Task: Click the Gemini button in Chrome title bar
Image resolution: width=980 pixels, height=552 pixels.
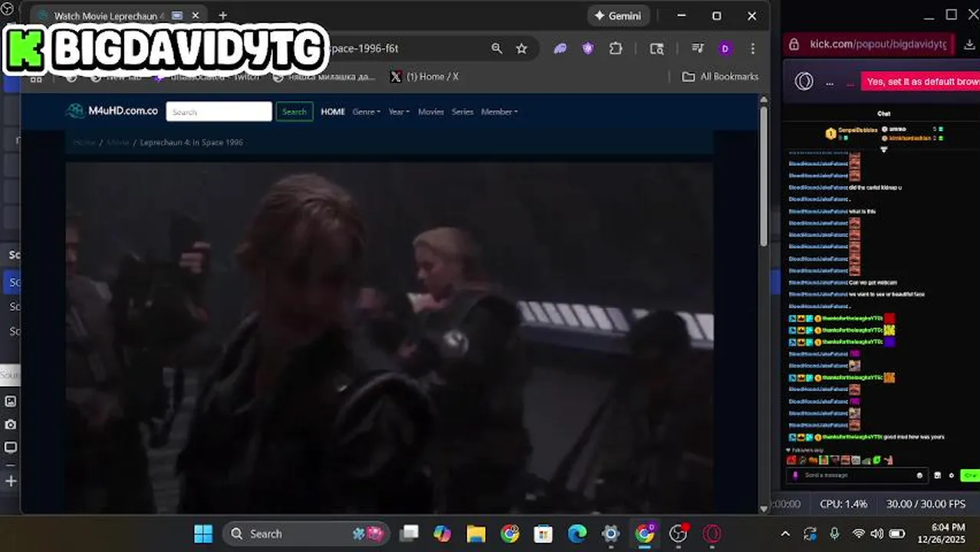Action: 619,15
